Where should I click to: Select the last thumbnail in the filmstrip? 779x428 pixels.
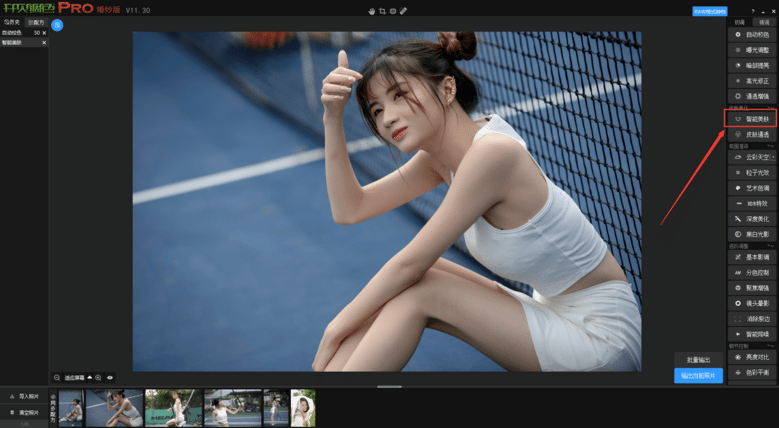pos(303,408)
